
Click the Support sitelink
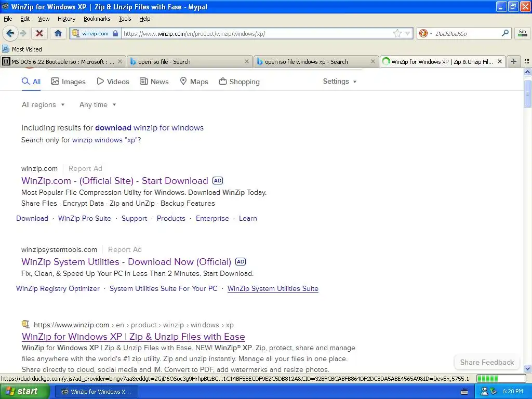click(135, 218)
